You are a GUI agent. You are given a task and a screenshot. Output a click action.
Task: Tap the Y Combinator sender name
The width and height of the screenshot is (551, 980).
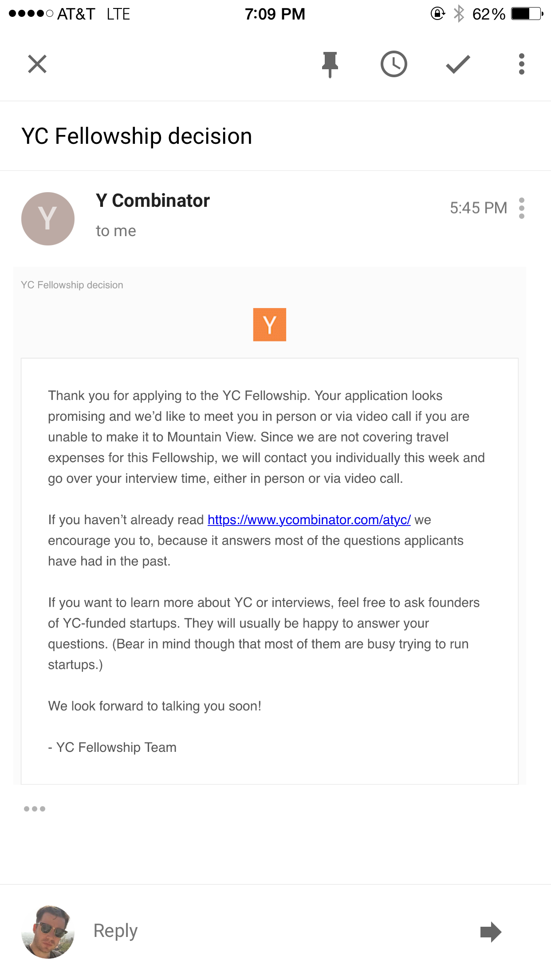tap(153, 201)
